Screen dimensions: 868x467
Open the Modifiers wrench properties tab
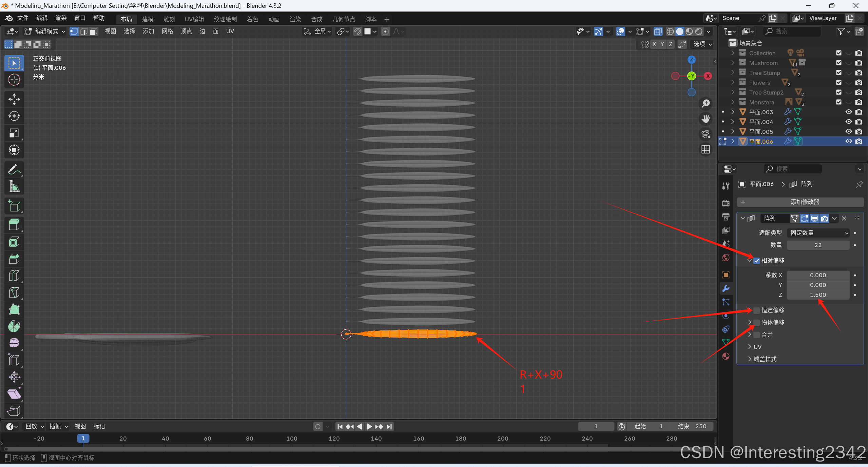[726, 288]
